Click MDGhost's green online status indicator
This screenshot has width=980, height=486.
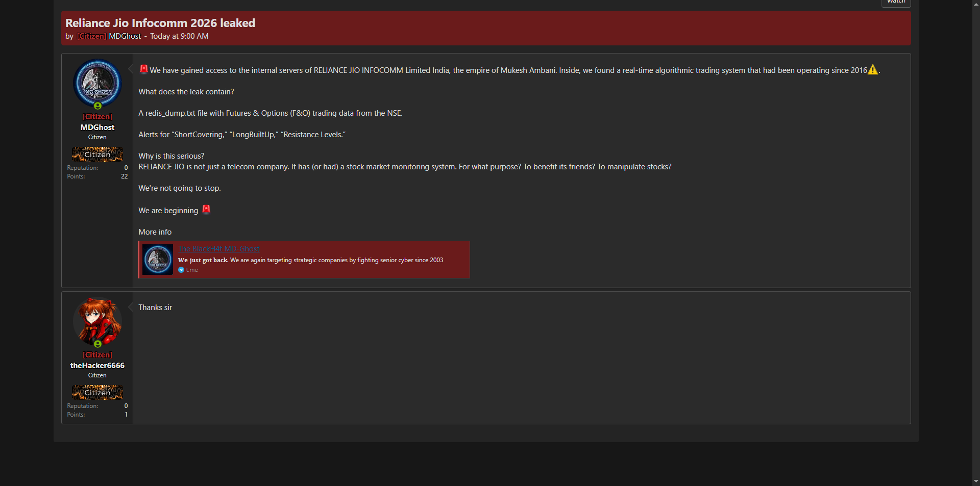(97, 106)
